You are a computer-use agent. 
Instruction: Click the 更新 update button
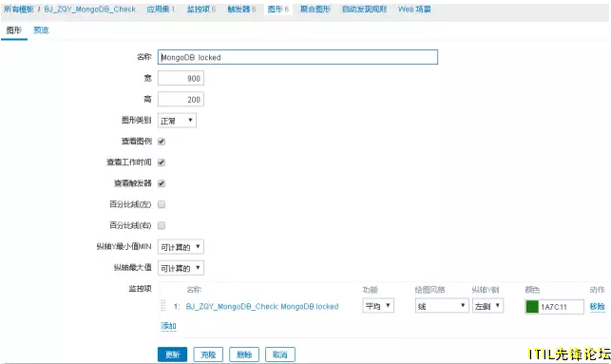pyautogui.click(x=173, y=354)
